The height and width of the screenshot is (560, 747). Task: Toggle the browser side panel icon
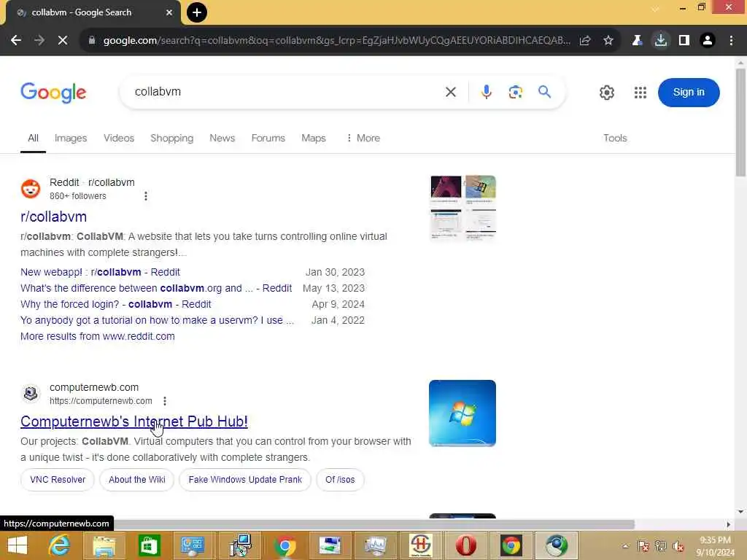(684, 41)
